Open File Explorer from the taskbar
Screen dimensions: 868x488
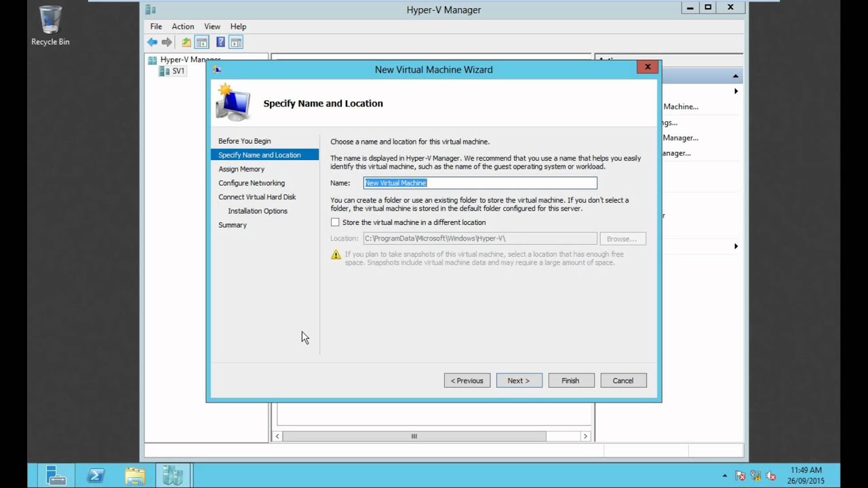point(134,476)
